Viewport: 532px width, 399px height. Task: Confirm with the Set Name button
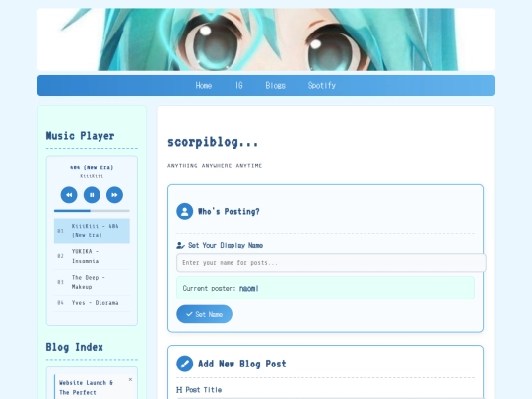point(204,314)
